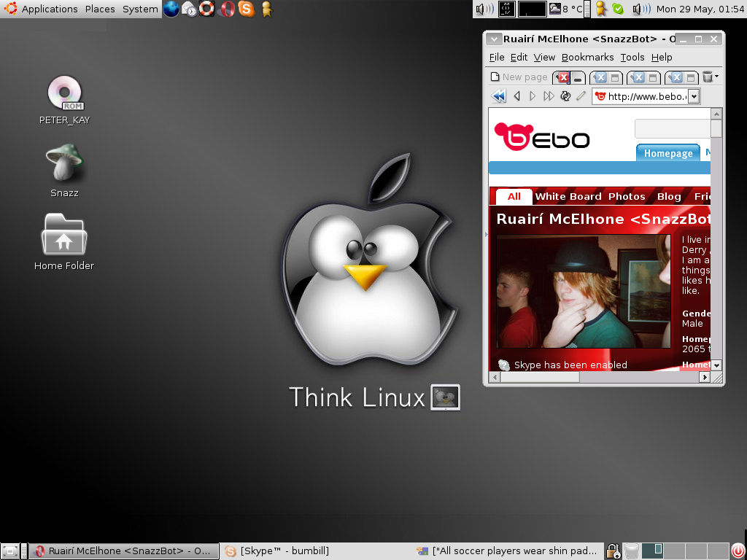The image size is (747, 560).
Task: Open Skype from the top panel launcher
Action: click(247, 9)
